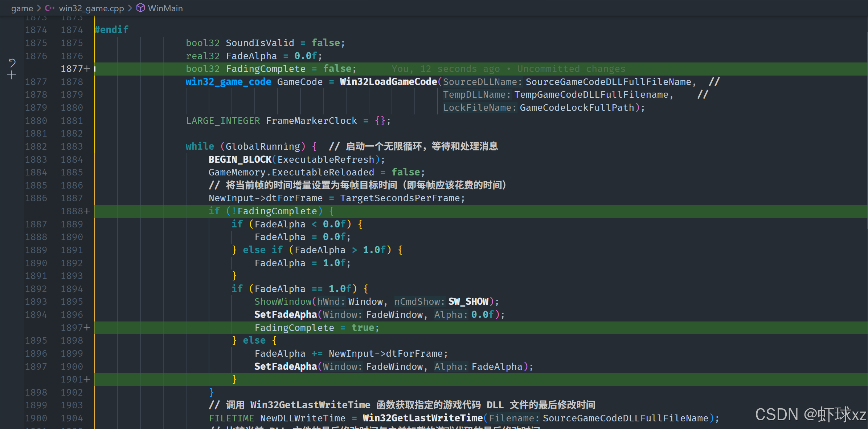Click the plus marker beside line 1888
The height and width of the screenshot is (429, 868).
click(87, 211)
